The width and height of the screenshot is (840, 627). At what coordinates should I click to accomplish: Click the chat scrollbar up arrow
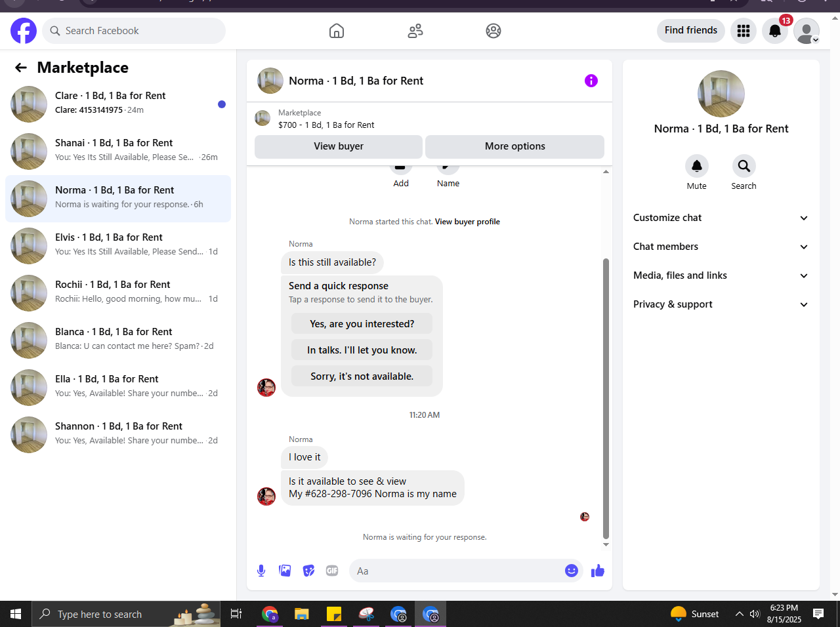pos(606,172)
